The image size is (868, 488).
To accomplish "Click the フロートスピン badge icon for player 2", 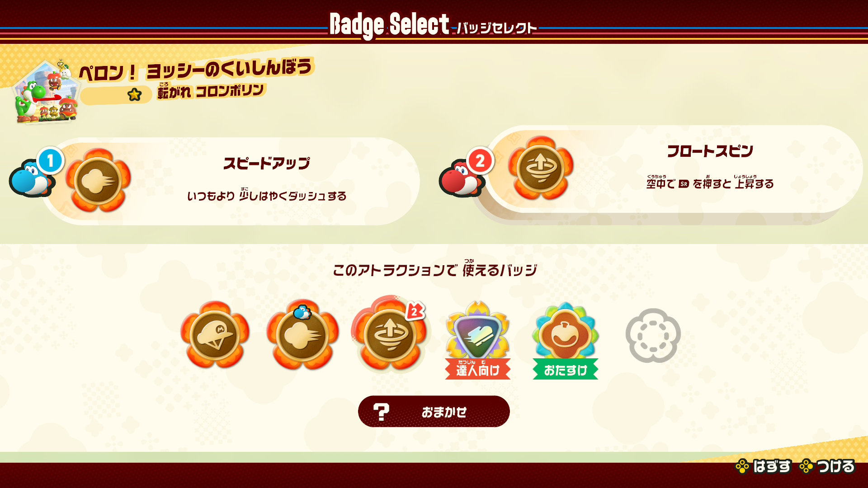I will tap(540, 168).
